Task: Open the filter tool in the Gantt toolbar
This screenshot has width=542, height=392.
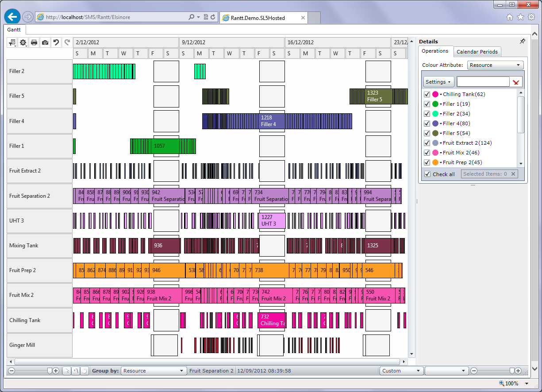Action: (12, 42)
